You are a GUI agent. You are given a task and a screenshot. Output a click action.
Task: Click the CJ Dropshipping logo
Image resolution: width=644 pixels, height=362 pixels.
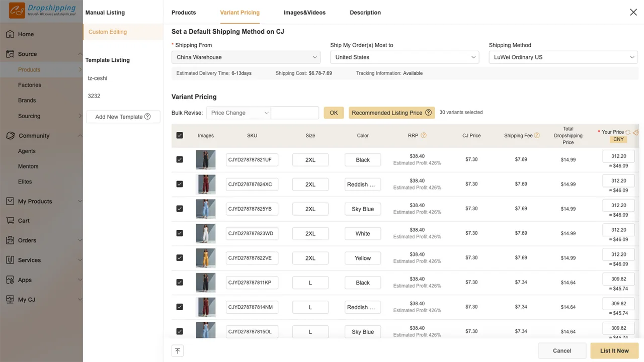42,10
